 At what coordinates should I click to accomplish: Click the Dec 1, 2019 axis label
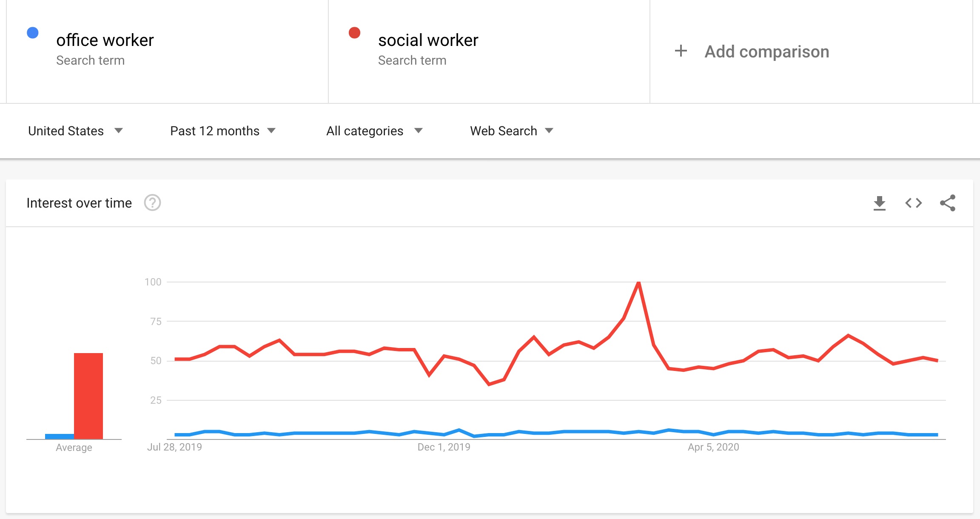tap(444, 447)
